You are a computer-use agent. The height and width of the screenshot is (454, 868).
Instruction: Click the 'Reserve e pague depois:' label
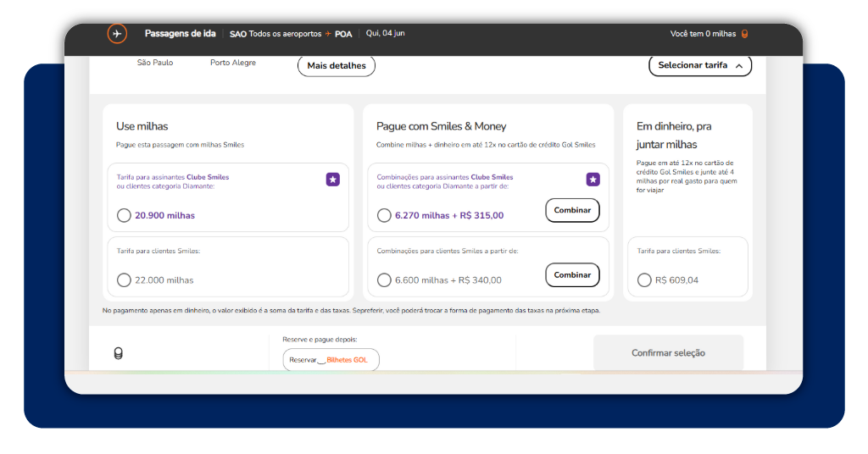[x=320, y=340]
